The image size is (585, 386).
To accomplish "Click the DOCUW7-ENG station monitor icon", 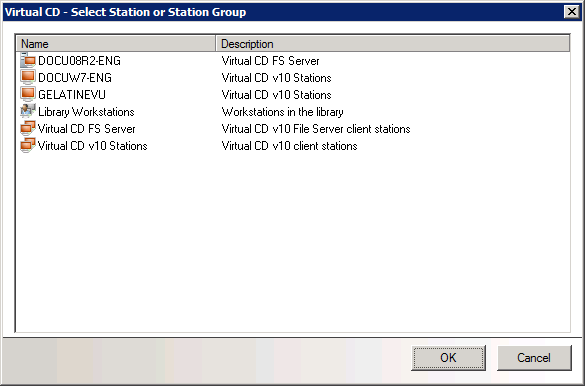I will pos(28,78).
